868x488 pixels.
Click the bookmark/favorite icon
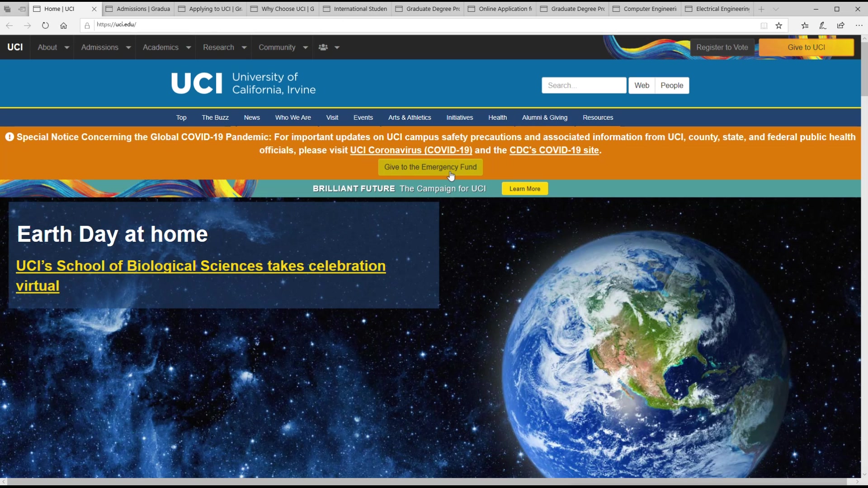[778, 25]
